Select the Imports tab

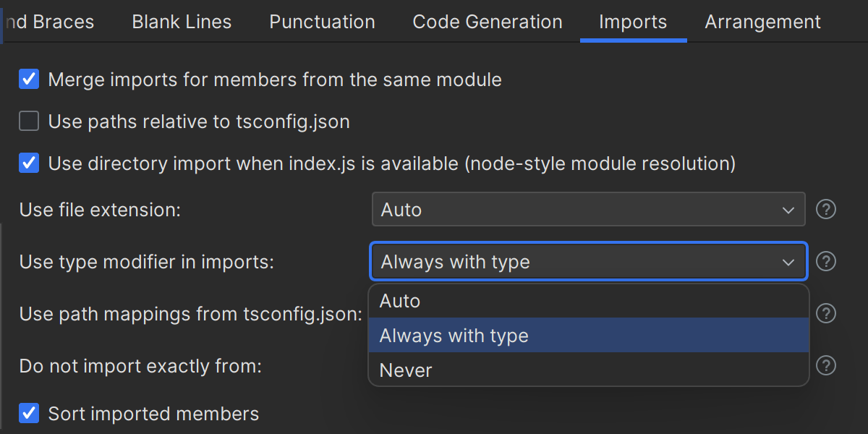click(633, 22)
